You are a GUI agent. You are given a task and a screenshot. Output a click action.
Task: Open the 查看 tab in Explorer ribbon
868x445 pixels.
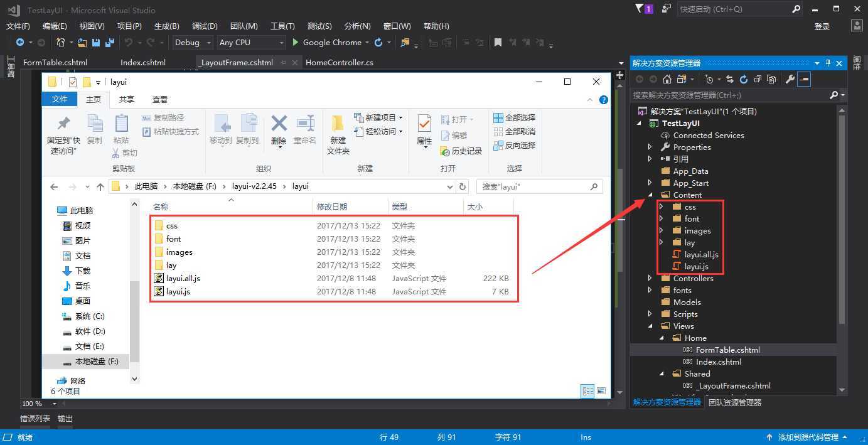[x=160, y=100]
